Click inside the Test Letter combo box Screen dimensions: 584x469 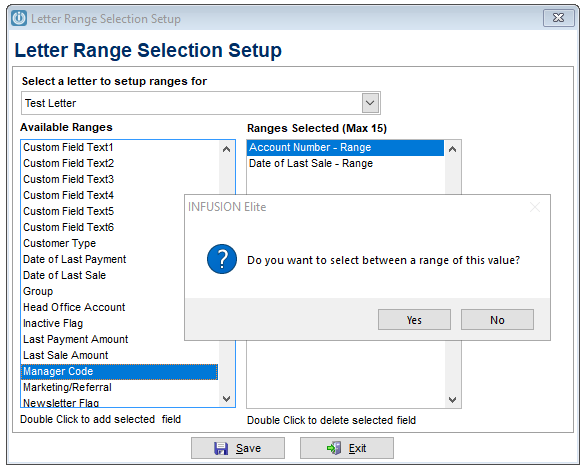[x=200, y=103]
